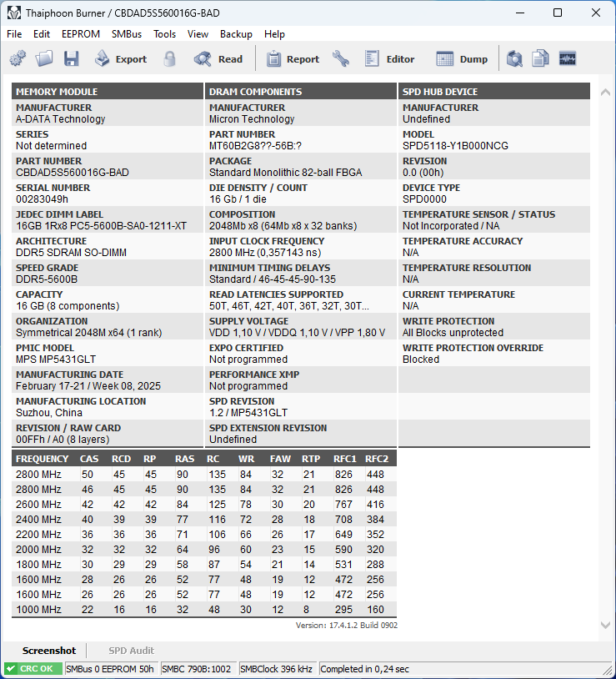Click the 2600 MHz frequency row
Viewport: 616px width, 679px height.
[x=203, y=504]
